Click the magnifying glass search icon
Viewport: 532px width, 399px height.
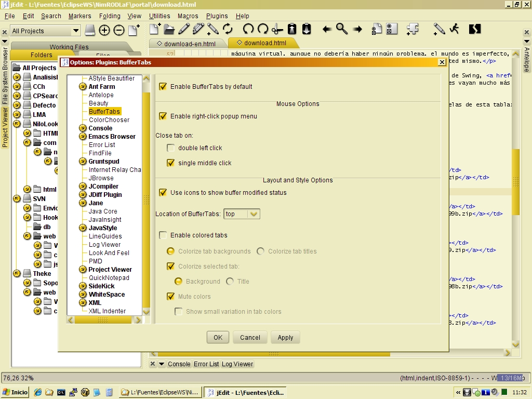click(x=341, y=29)
